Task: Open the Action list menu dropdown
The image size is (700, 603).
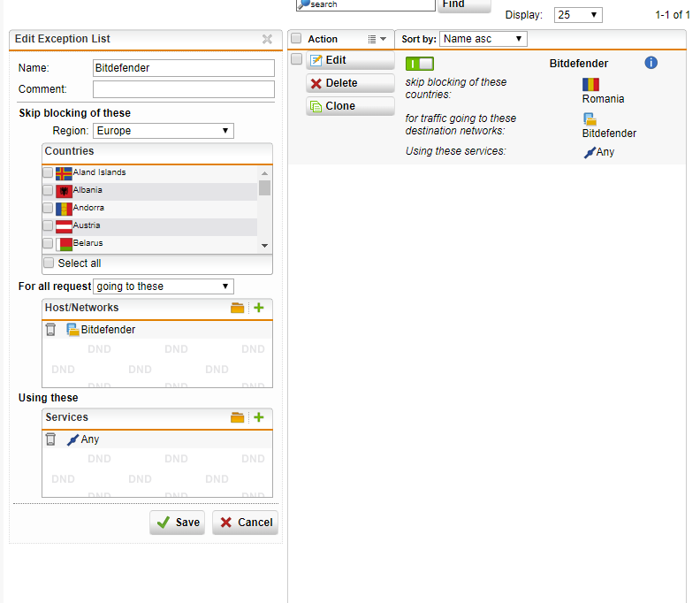Action: [x=377, y=39]
